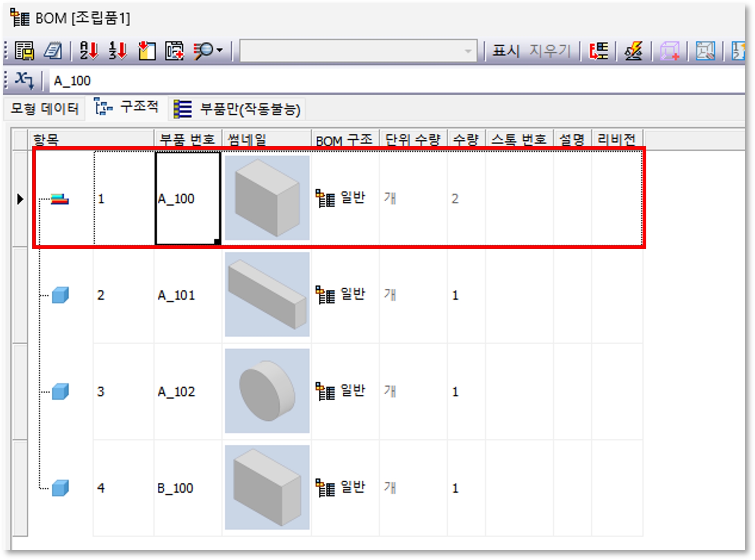This screenshot has width=755, height=560.
Task: Click the 일반 BOM structure cell for B_100
Action: click(x=345, y=488)
